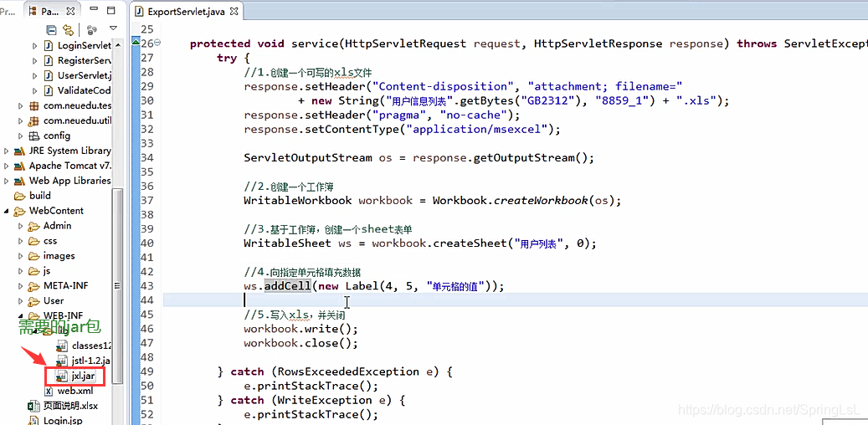Click com.neuedu.util package icon

pos(33,120)
